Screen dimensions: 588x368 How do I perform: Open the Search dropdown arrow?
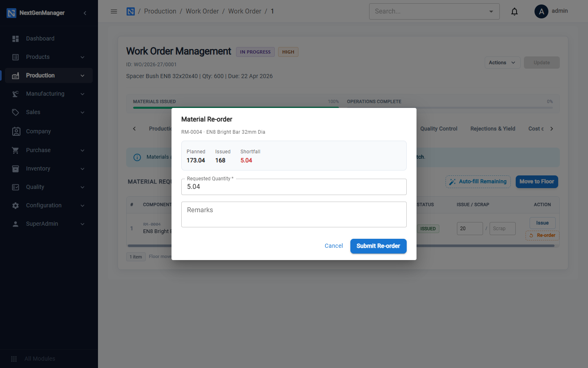[491, 11]
